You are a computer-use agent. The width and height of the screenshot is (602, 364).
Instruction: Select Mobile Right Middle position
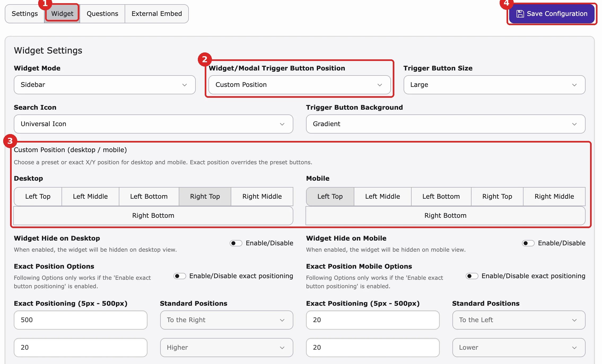tap(554, 197)
